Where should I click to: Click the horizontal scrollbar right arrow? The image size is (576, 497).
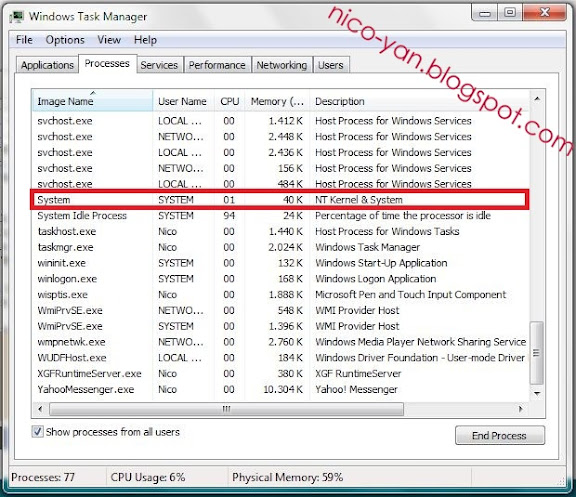[520, 408]
